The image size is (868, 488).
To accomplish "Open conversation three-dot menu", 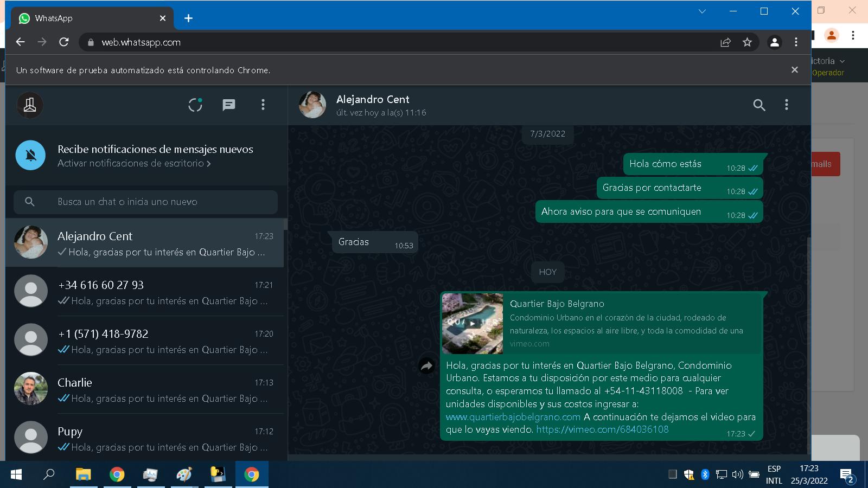I will click(787, 105).
